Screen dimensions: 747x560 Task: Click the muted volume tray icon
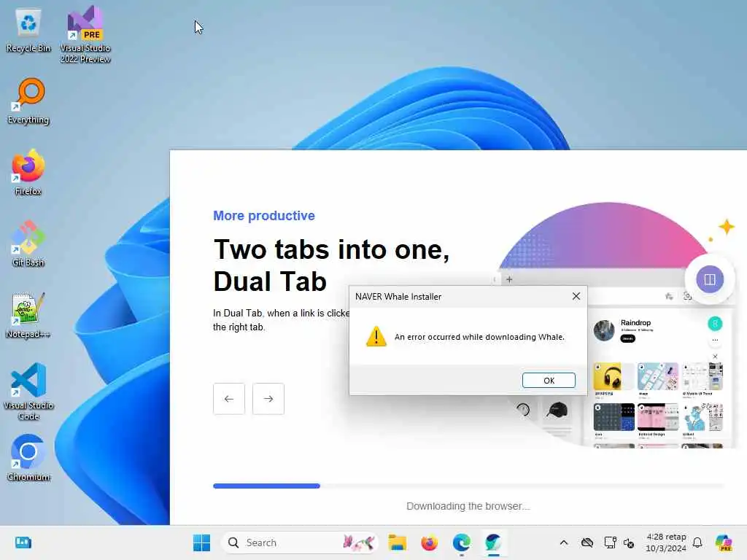pyautogui.click(x=629, y=542)
